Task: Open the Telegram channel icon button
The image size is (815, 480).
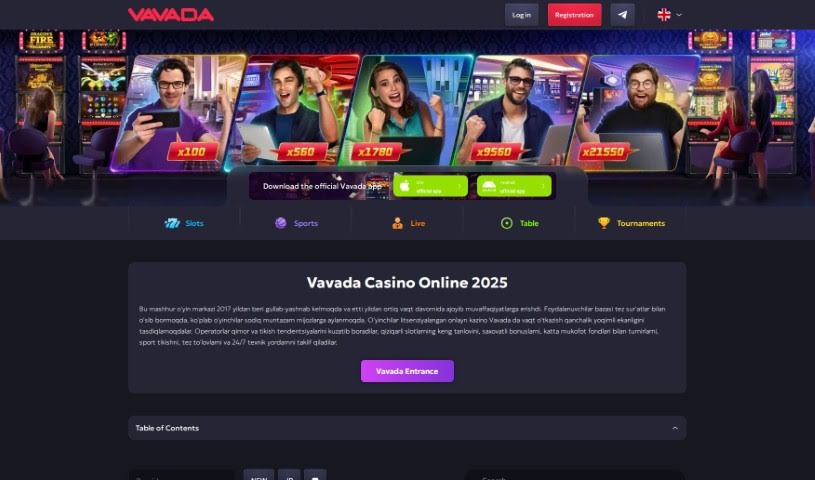Action: tap(622, 15)
